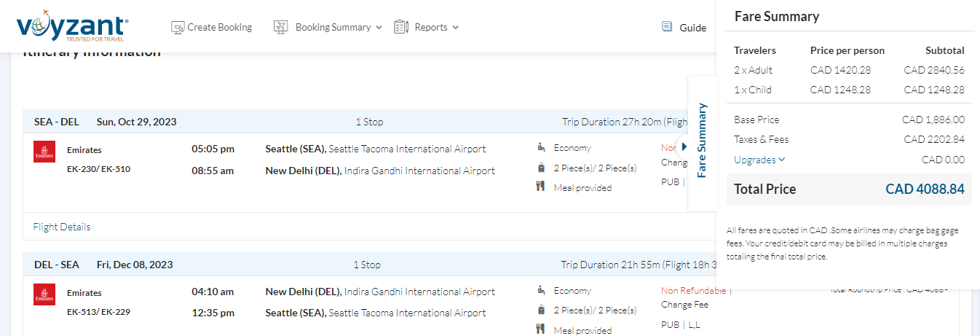Click the Total Price amount
Image resolution: width=980 pixels, height=336 pixels.
[x=925, y=189]
